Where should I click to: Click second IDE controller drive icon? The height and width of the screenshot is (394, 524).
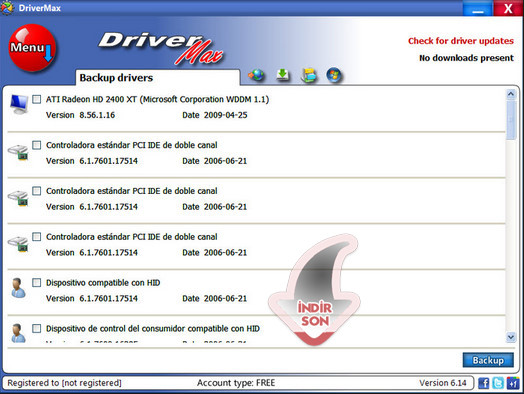tap(18, 198)
